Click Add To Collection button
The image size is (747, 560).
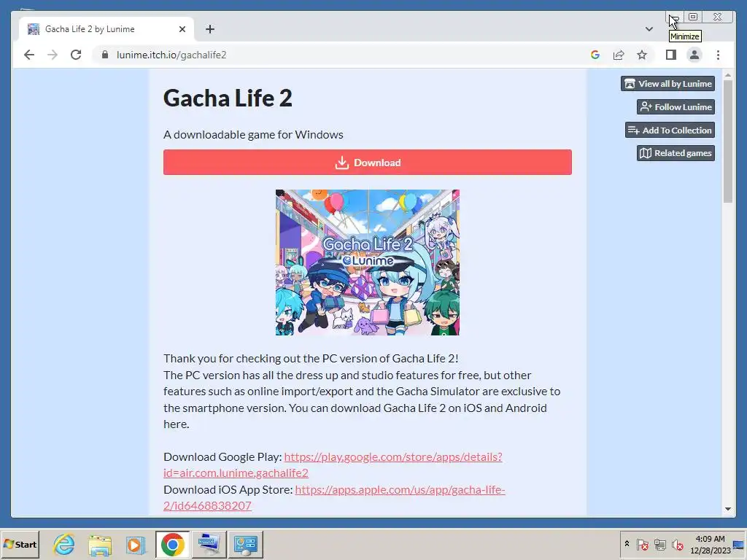(x=670, y=130)
